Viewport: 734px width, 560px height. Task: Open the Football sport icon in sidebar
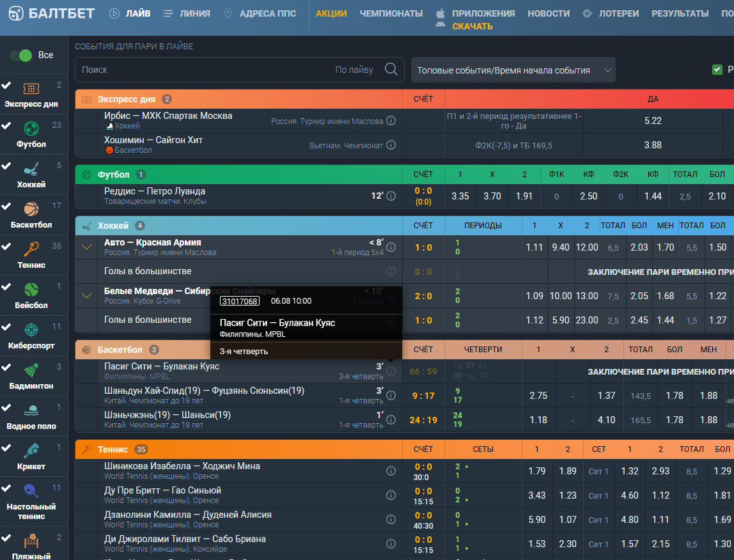(x=31, y=128)
